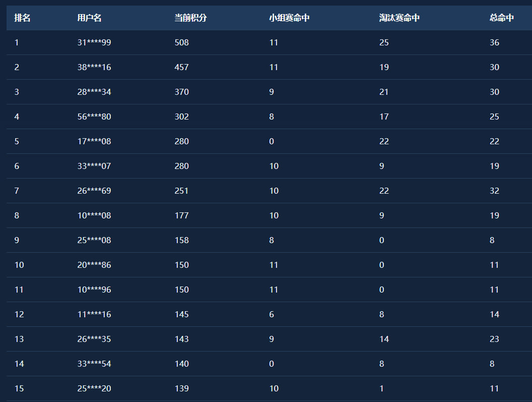This screenshot has width=532, height=402.
Task: Click the 排名 column header
Action: 22,18
